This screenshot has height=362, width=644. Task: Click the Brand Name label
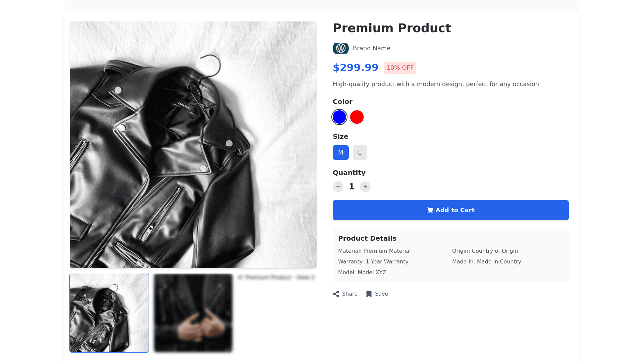click(372, 48)
